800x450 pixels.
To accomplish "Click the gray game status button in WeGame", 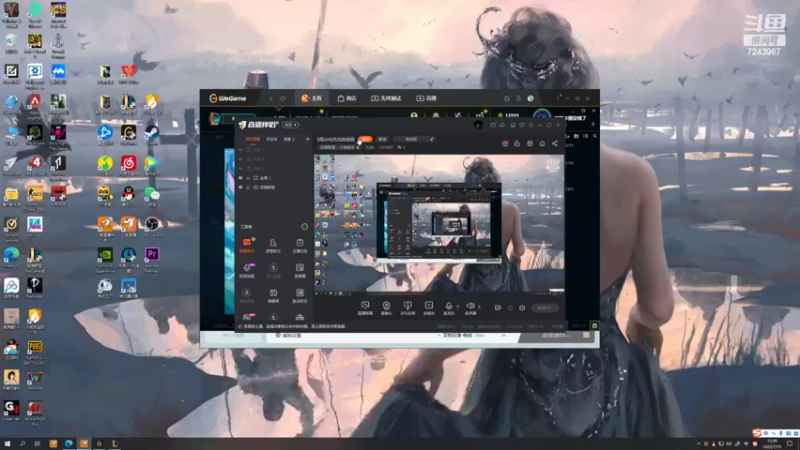I will 555,335.
